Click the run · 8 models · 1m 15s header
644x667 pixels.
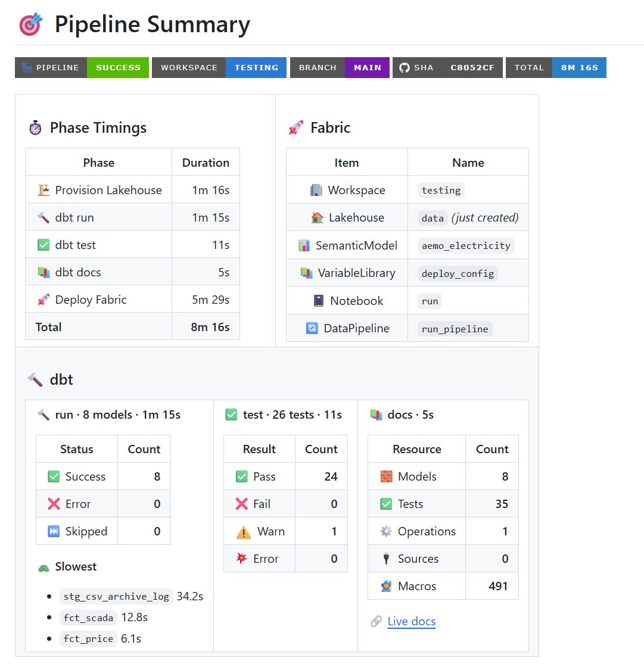(x=117, y=414)
